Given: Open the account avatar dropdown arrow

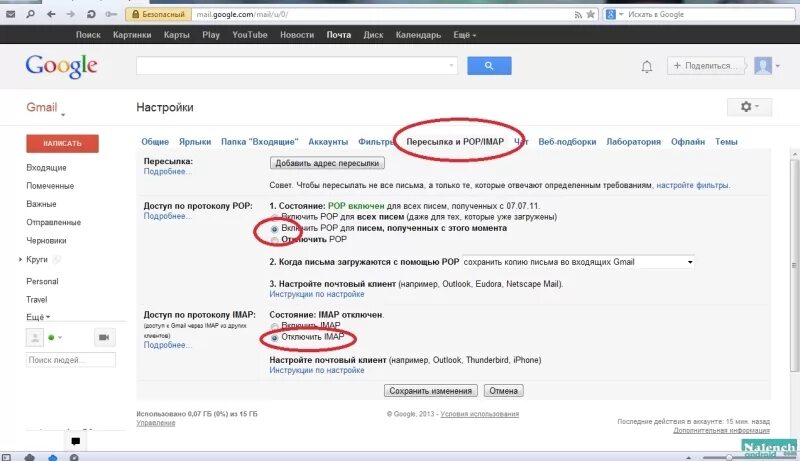Looking at the screenshot, I should click(778, 66).
